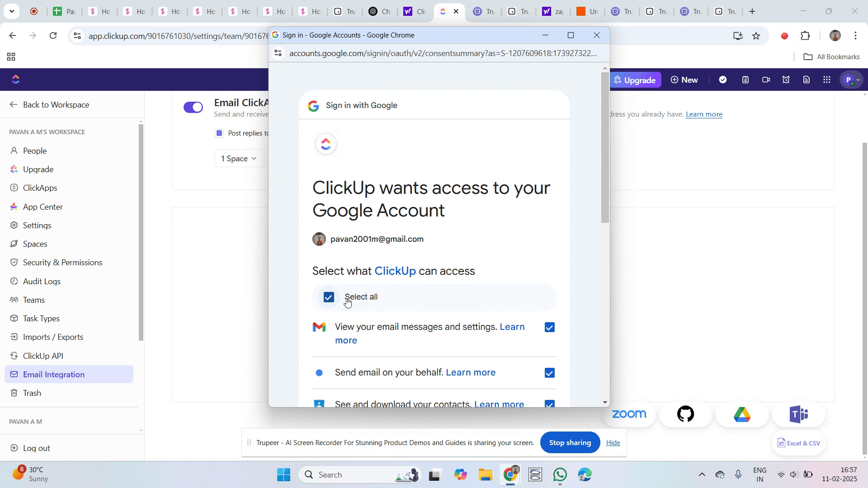This screenshot has height=488, width=868.
Task: Click the Google Drive integration icon
Action: (x=742, y=414)
